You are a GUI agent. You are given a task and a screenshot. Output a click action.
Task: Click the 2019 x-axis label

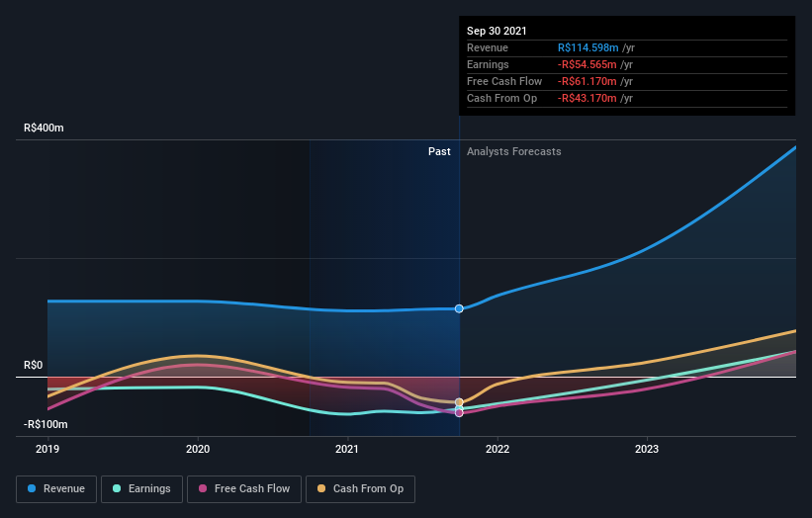pyautogui.click(x=47, y=449)
